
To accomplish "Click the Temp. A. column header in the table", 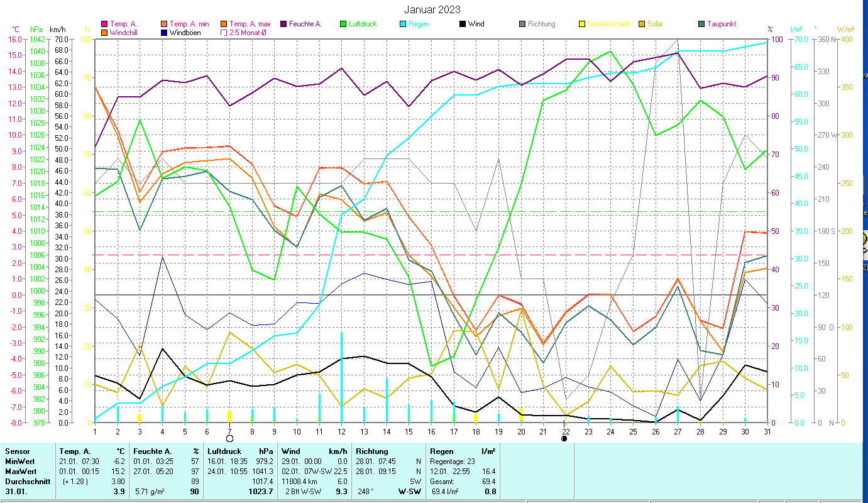I will tap(75, 451).
